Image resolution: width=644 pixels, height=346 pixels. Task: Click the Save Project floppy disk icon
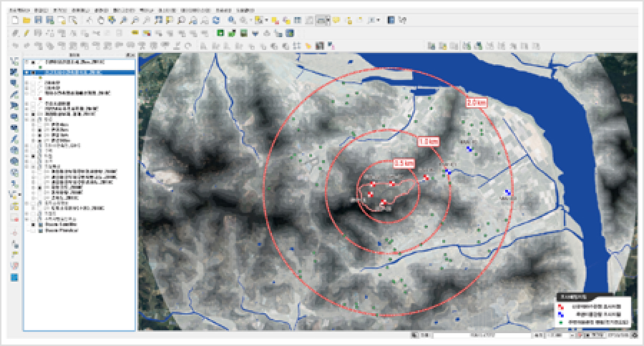37,21
